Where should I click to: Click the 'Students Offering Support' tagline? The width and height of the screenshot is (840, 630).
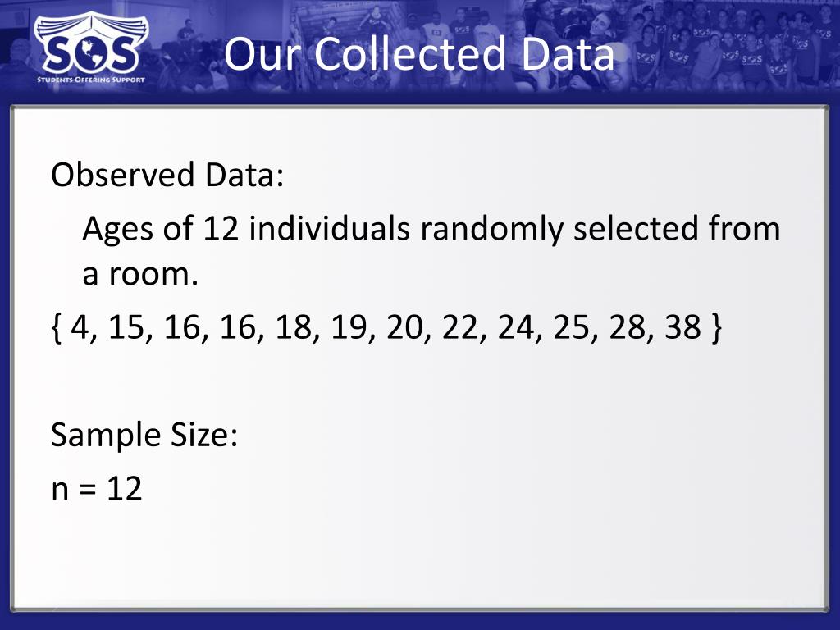tap(91, 80)
